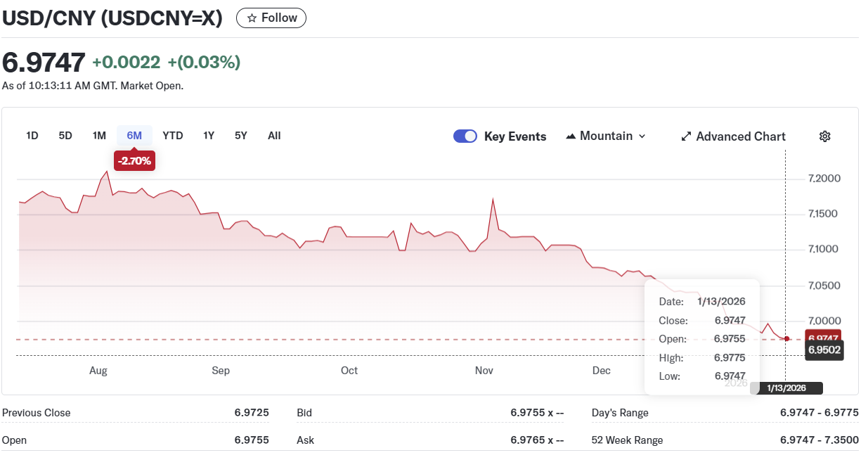Click the star icon in Follow button
The image size is (868, 467).
pos(252,18)
